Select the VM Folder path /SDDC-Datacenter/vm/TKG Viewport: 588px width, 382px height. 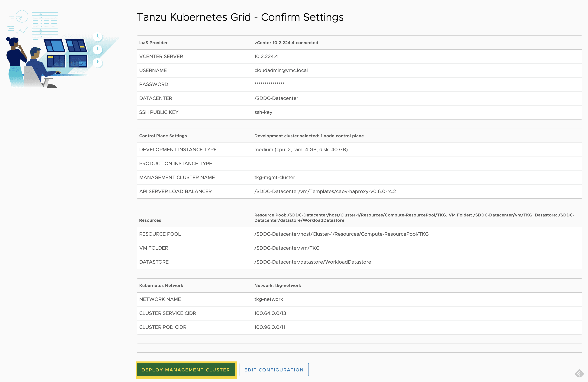[287, 248]
